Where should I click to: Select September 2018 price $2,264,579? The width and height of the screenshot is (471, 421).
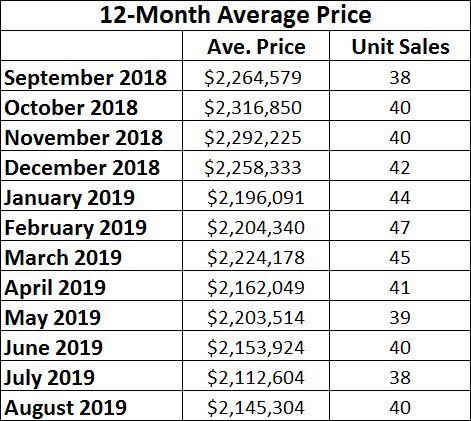tap(253, 78)
